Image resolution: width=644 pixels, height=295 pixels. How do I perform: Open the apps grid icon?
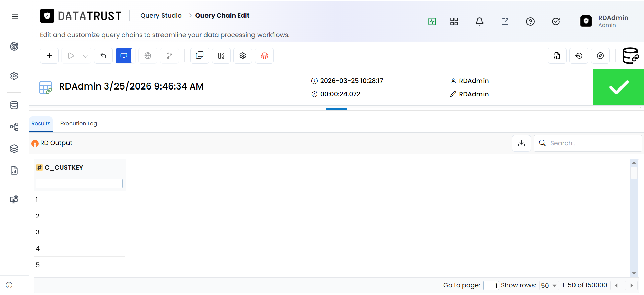[x=454, y=22]
